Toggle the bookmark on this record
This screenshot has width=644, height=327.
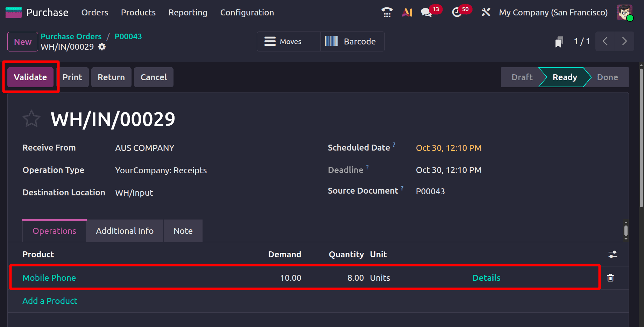pos(559,41)
